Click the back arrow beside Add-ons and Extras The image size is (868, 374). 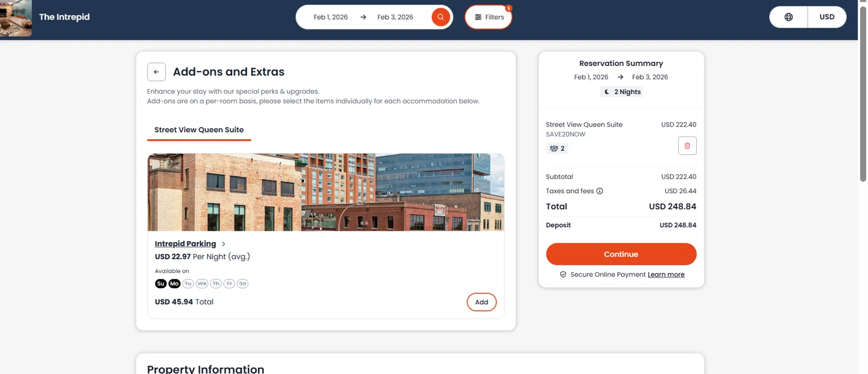[x=156, y=72]
